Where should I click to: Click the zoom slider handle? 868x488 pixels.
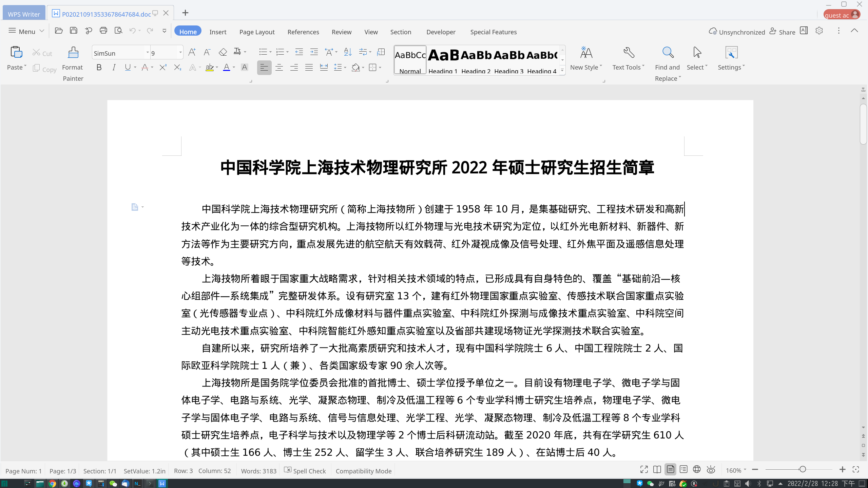coord(802,469)
